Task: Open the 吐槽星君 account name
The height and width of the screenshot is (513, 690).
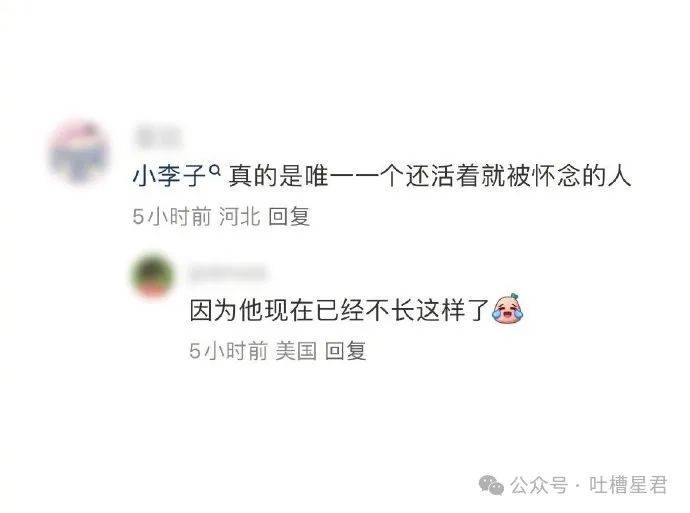Action: click(628, 485)
